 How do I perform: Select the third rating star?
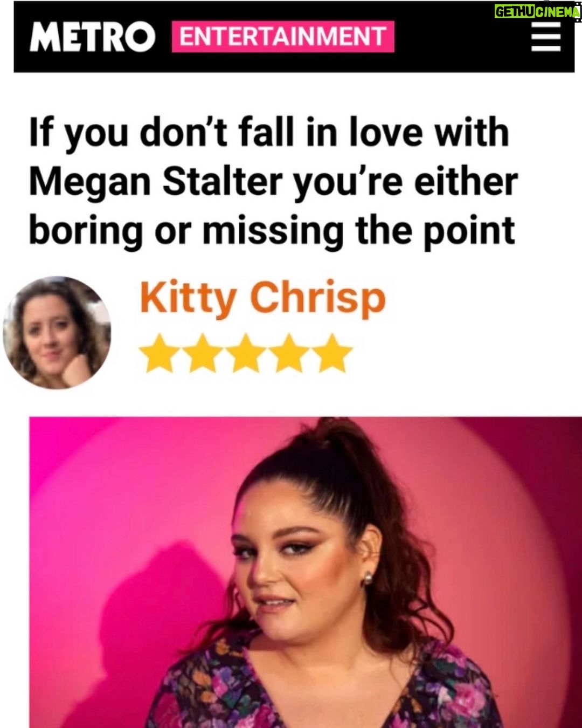pyautogui.click(x=246, y=353)
